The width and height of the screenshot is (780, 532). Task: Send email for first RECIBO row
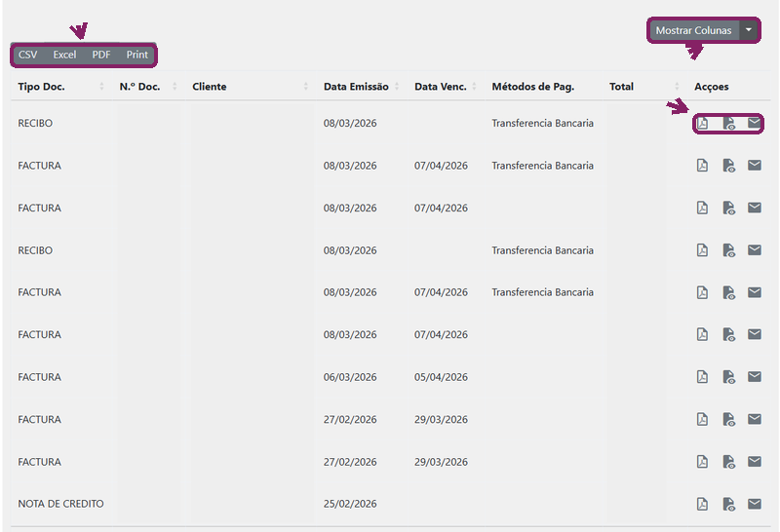pyautogui.click(x=754, y=123)
